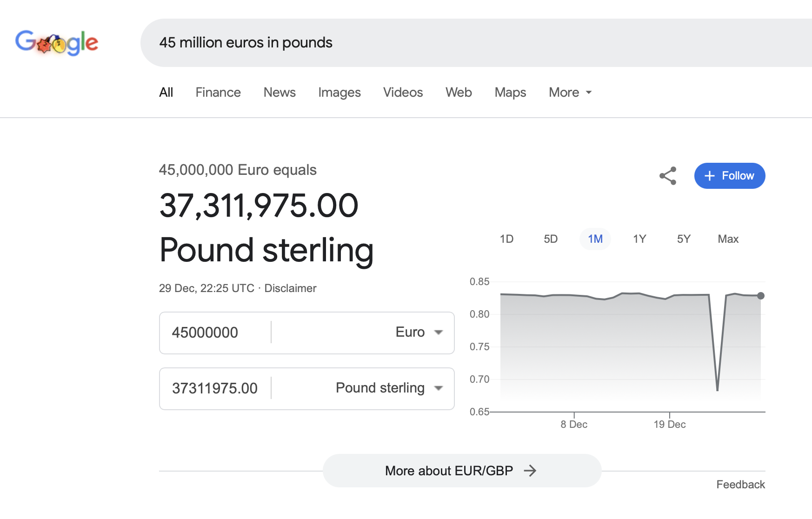Open the Videos tab
This screenshot has width=812, height=519.
tap(403, 93)
